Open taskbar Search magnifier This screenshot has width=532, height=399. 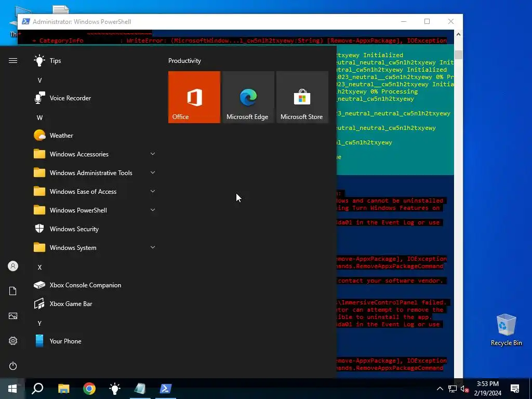coord(37,389)
